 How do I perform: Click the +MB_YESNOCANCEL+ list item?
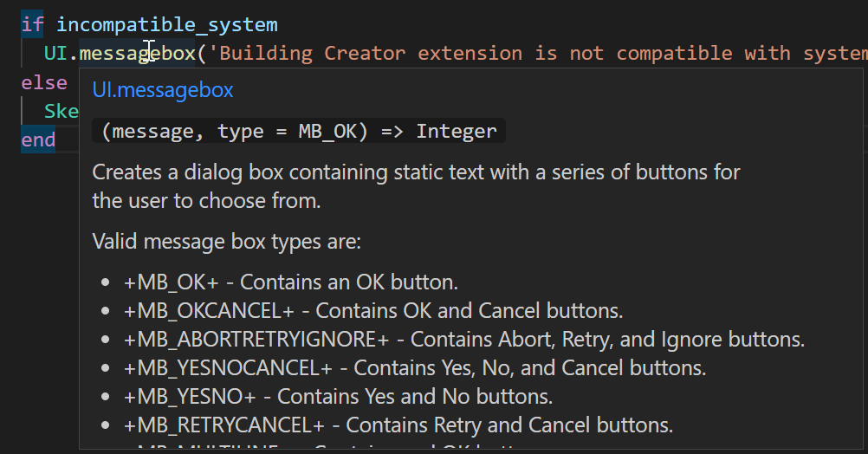tap(415, 368)
